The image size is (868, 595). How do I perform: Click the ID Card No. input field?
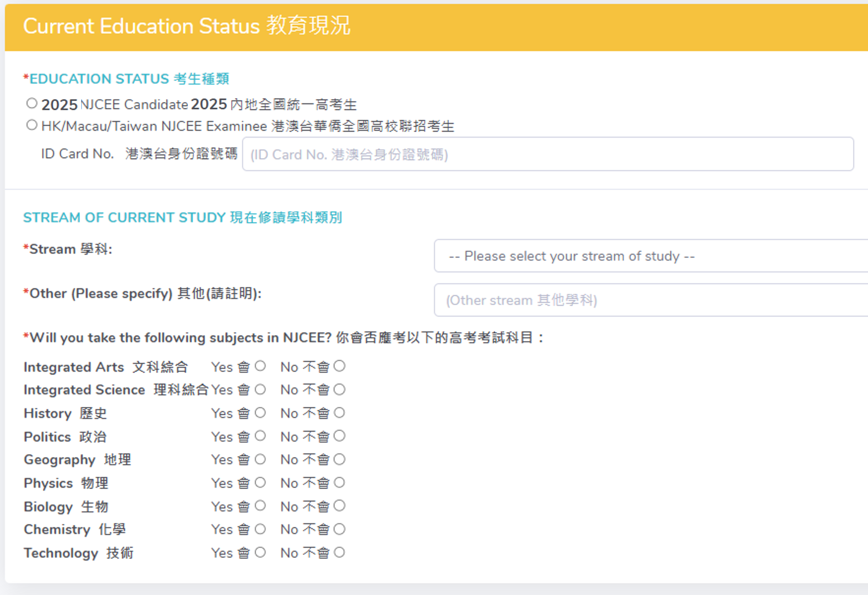(548, 154)
